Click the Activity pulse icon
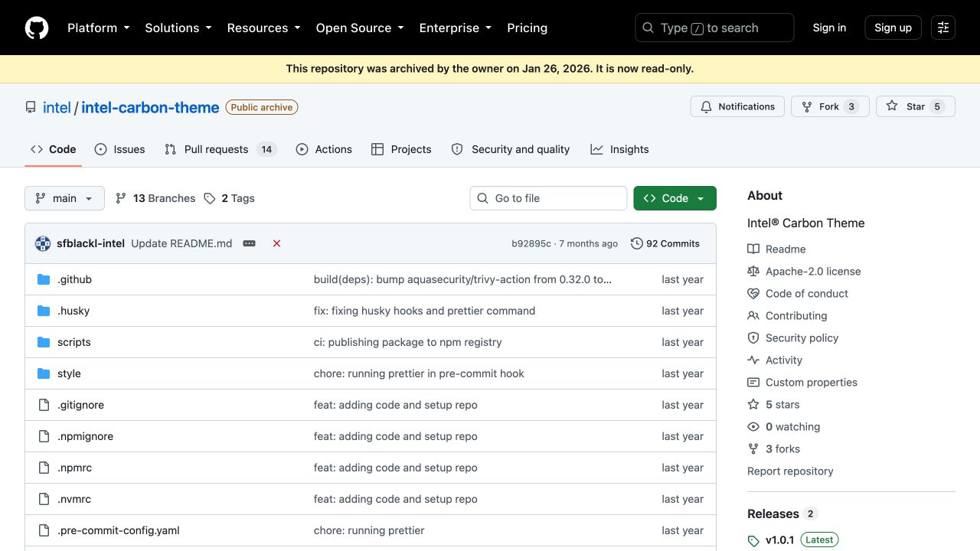980x551 pixels. [753, 360]
